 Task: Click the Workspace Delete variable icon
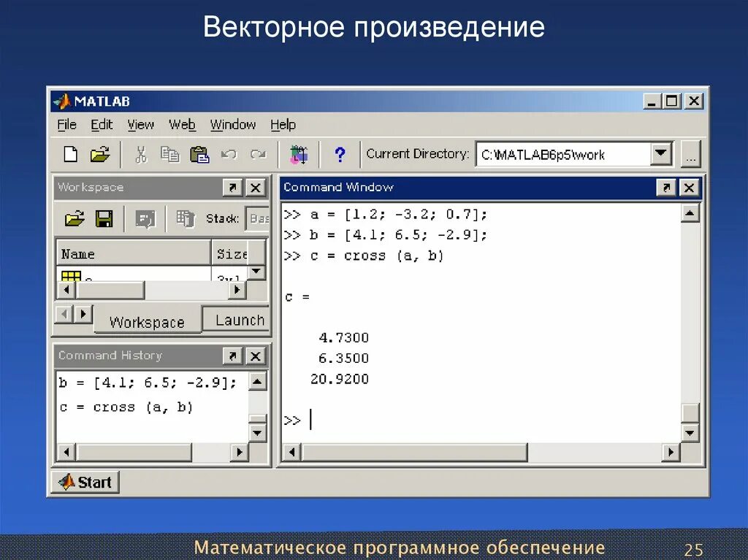186,219
